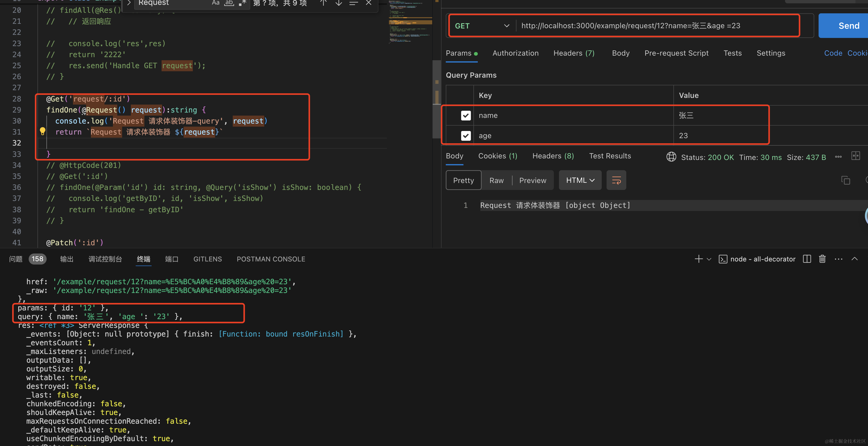Image resolution: width=868 pixels, height=446 pixels.
Task: Click the name key cell
Action: click(574, 115)
